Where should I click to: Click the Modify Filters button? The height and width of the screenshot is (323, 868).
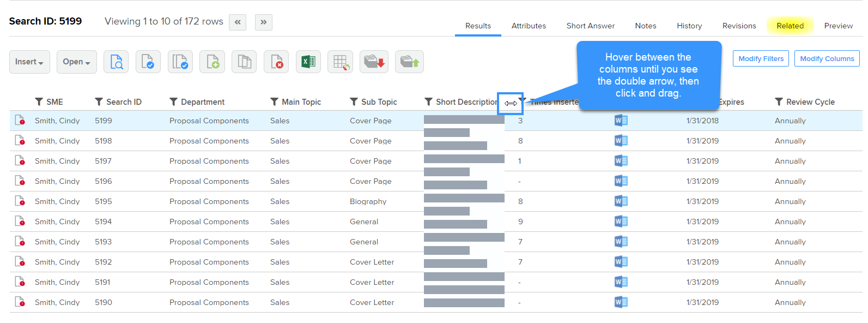[x=761, y=58]
